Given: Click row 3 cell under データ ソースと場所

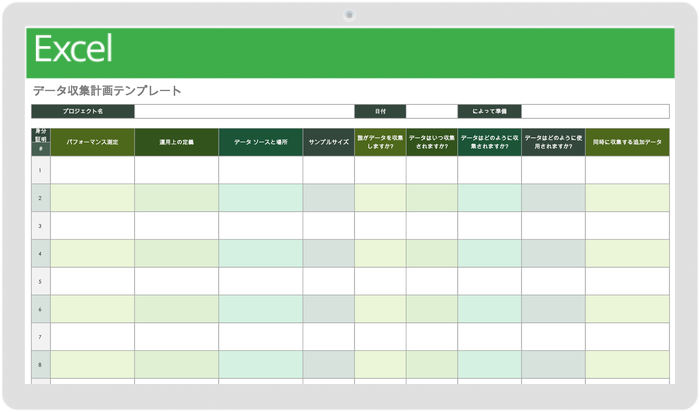Looking at the screenshot, I should pos(261,226).
